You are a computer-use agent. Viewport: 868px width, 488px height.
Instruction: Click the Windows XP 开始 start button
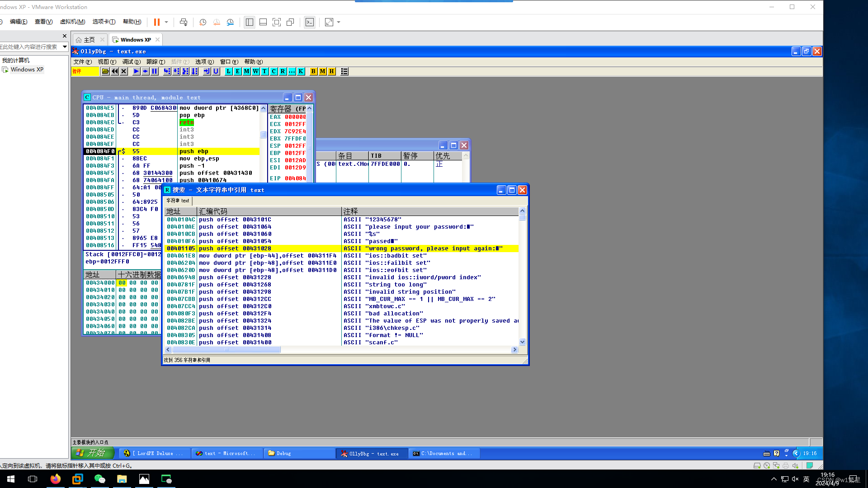coord(93,453)
